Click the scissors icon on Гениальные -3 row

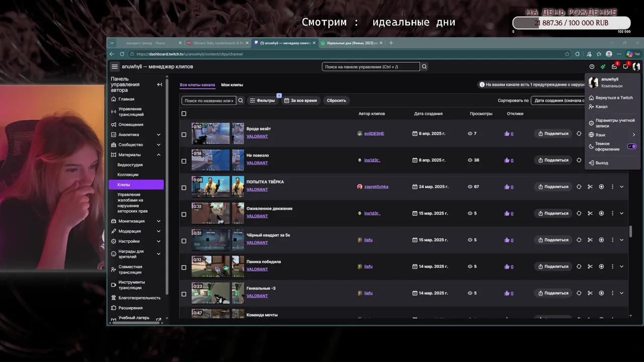pyautogui.click(x=590, y=293)
